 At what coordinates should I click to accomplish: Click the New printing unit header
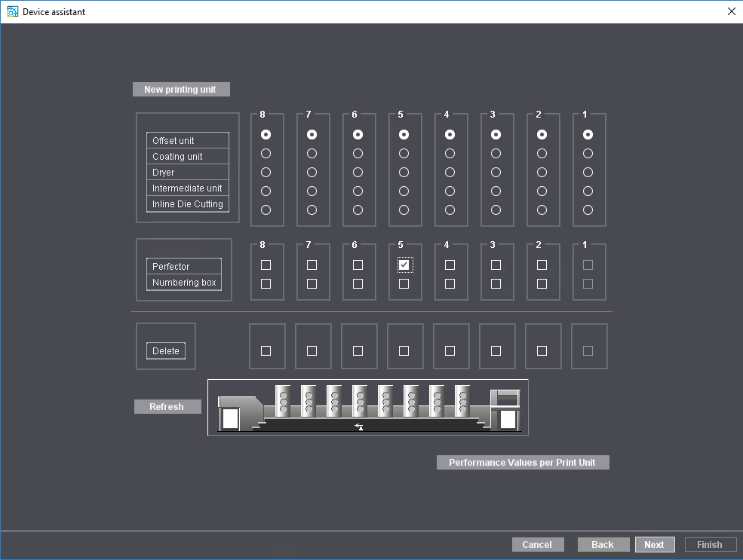tap(181, 89)
